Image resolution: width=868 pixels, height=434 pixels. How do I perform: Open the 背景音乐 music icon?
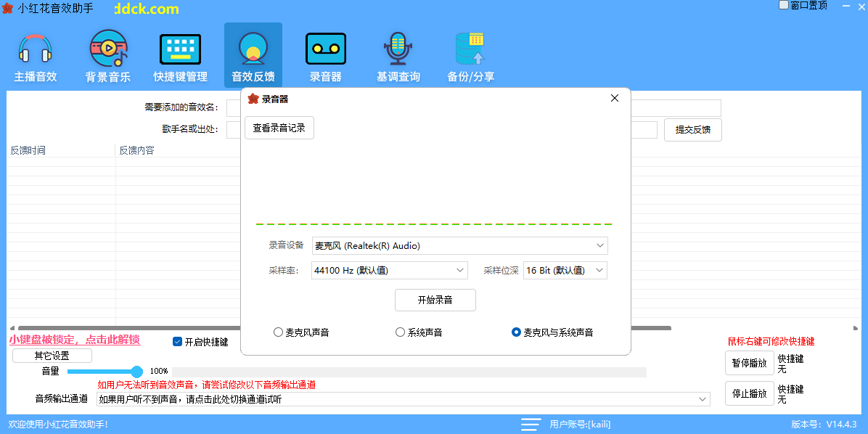pos(108,49)
